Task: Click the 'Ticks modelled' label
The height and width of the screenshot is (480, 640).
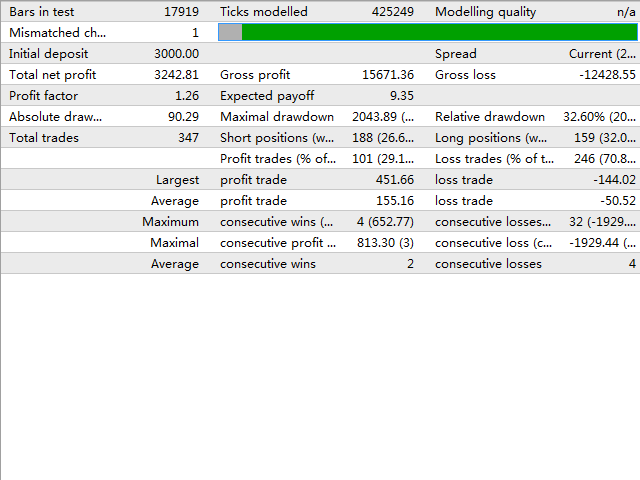Action: tap(264, 11)
